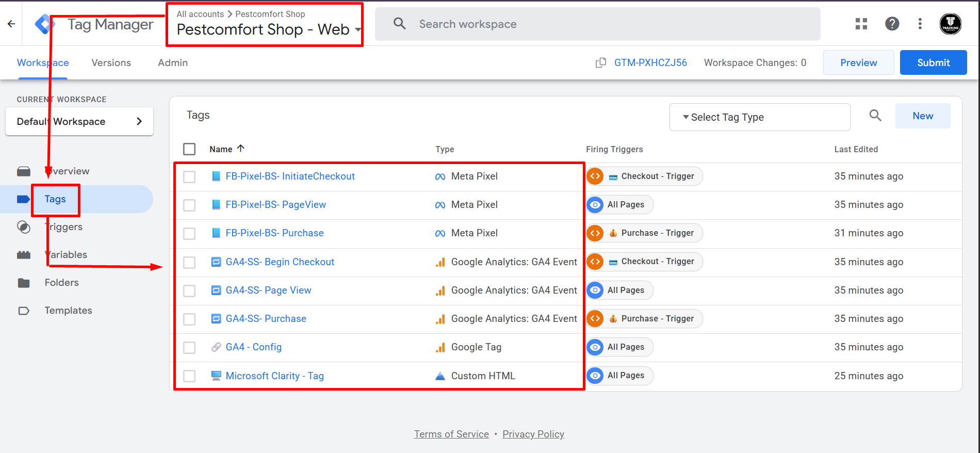
Task: Check the FB-Pixel-BS- InitiateCheckout checkbox
Action: click(189, 176)
